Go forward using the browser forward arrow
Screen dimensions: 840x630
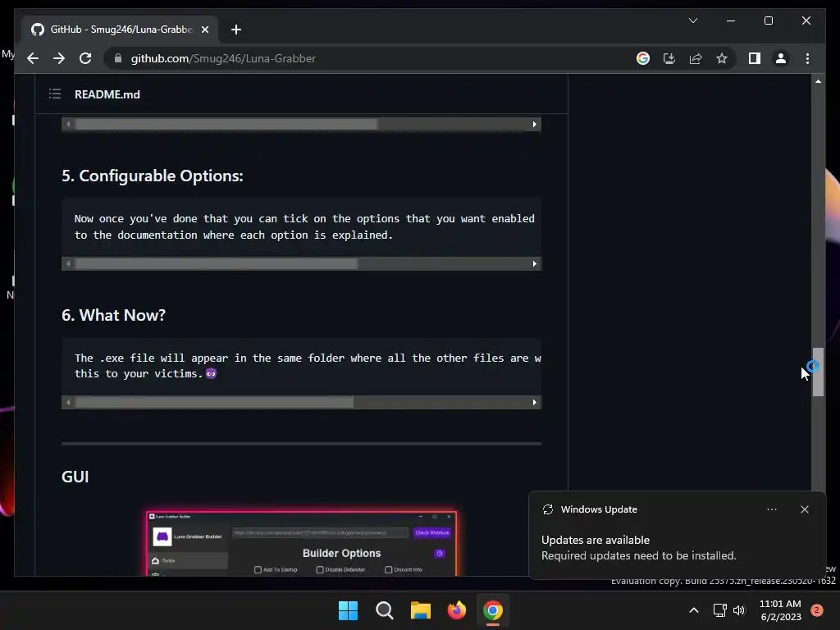[59, 58]
